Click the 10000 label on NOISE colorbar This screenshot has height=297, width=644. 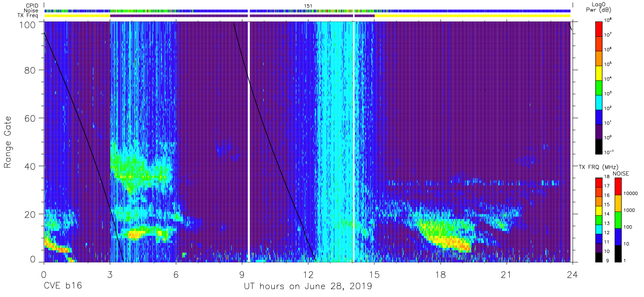[x=630, y=193]
